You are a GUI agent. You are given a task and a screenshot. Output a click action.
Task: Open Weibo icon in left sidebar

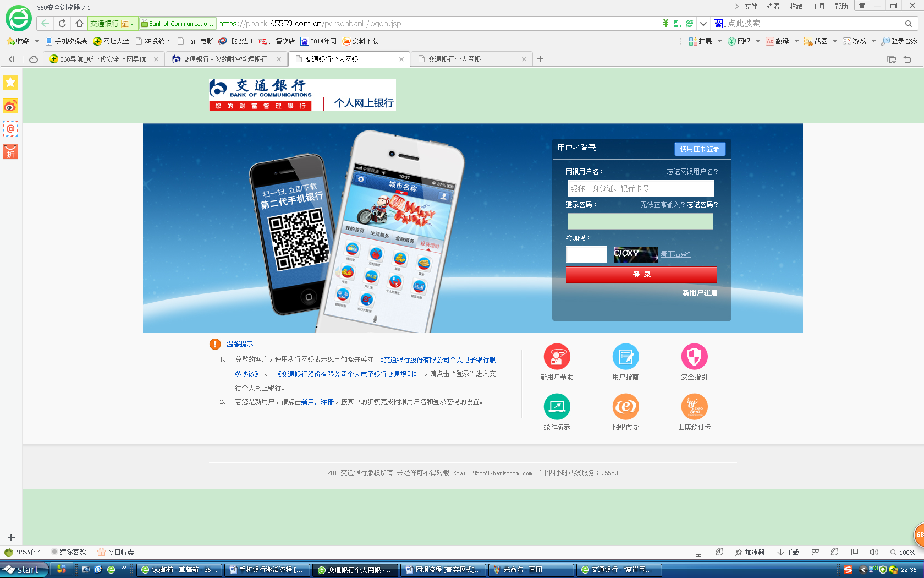pos(10,106)
